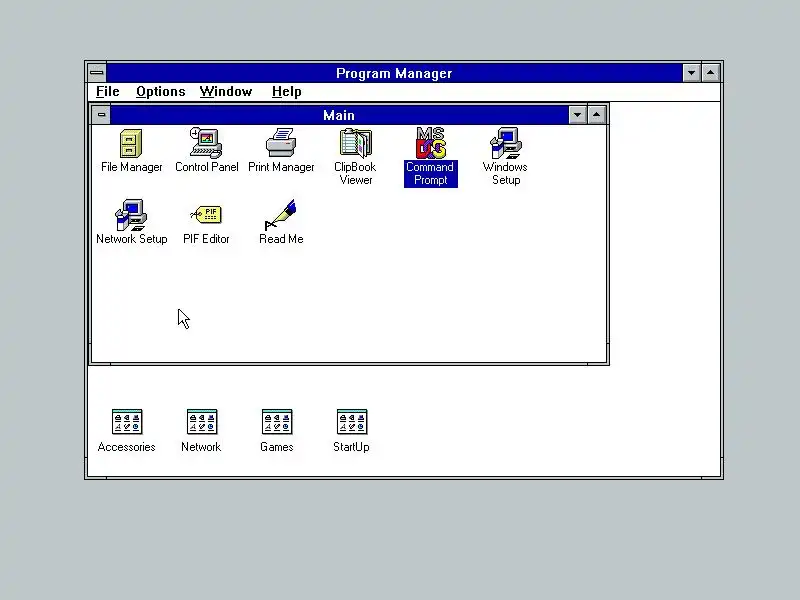The width and height of the screenshot is (800, 600).
Task: Click the 'Games' label text
Action: pos(277,447)
